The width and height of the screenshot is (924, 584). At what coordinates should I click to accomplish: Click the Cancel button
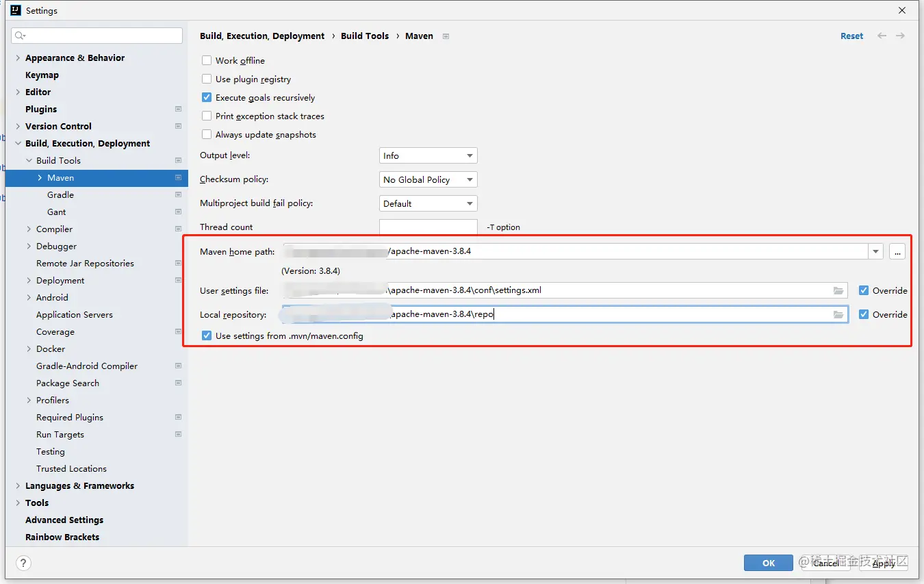826,563
